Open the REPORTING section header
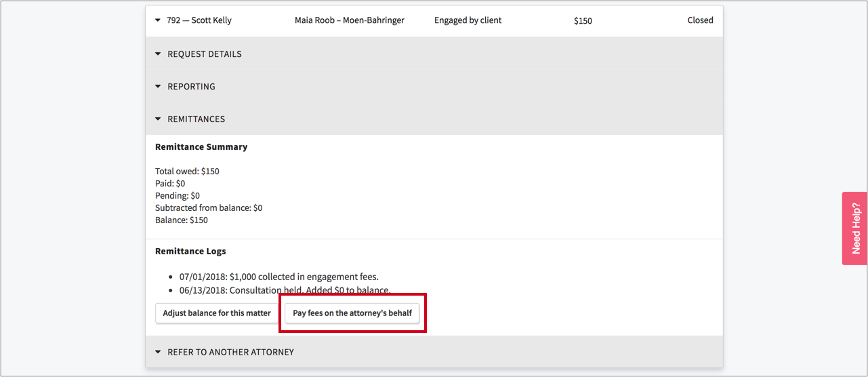 191,87
